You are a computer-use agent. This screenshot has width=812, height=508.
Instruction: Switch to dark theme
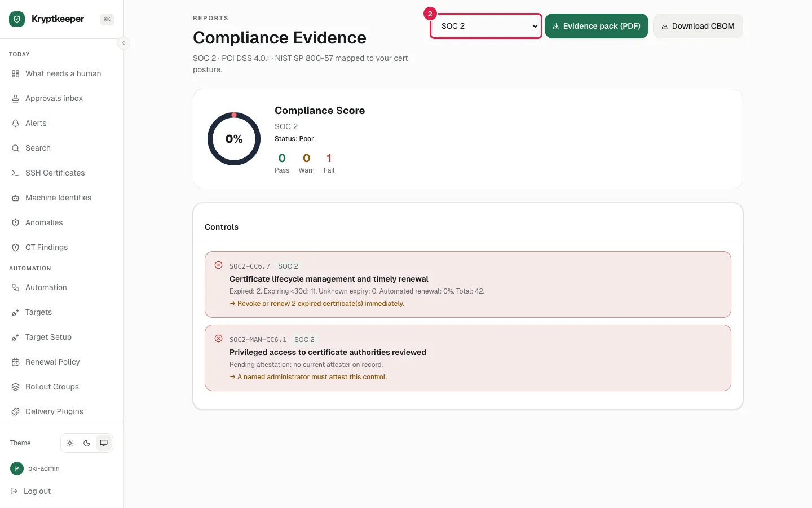[87, 443]
